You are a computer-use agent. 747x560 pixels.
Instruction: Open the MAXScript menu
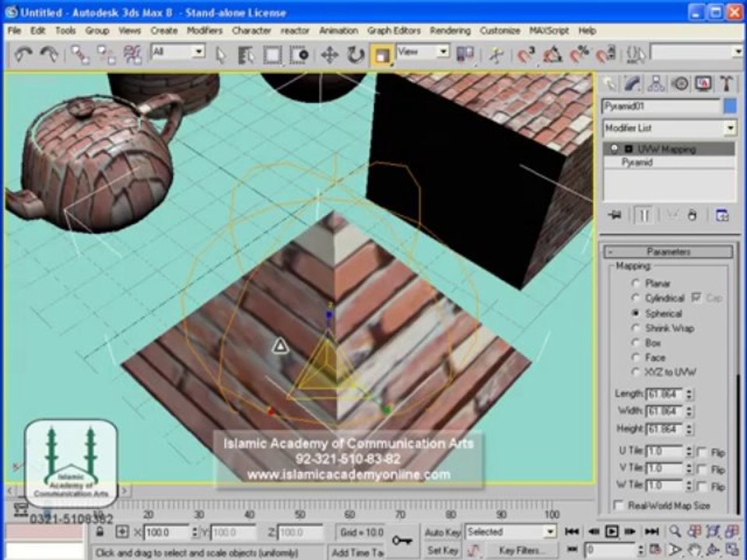click(549, 30)
